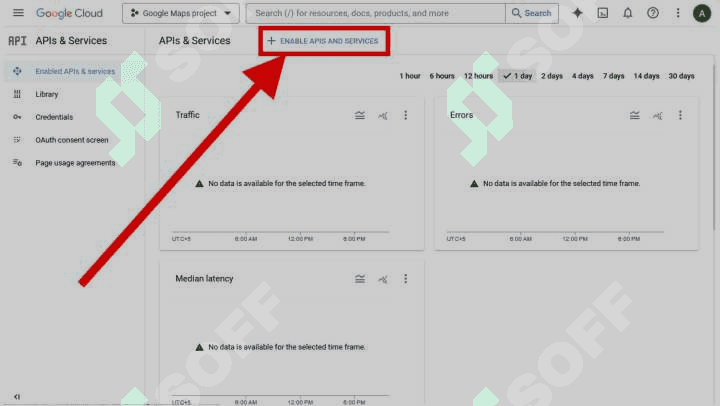720x406 pixels.
Task: Select the 4 days time range
Action: [582, 76]
